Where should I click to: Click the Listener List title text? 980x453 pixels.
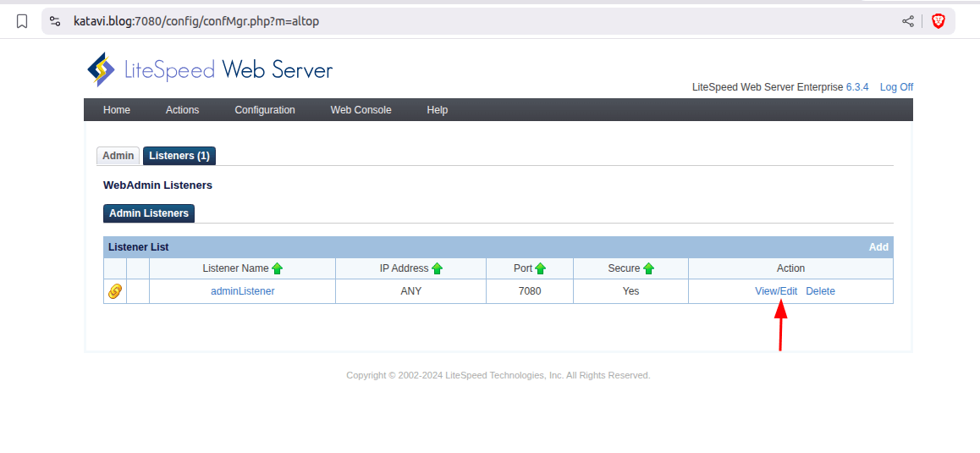coord(138,247)
